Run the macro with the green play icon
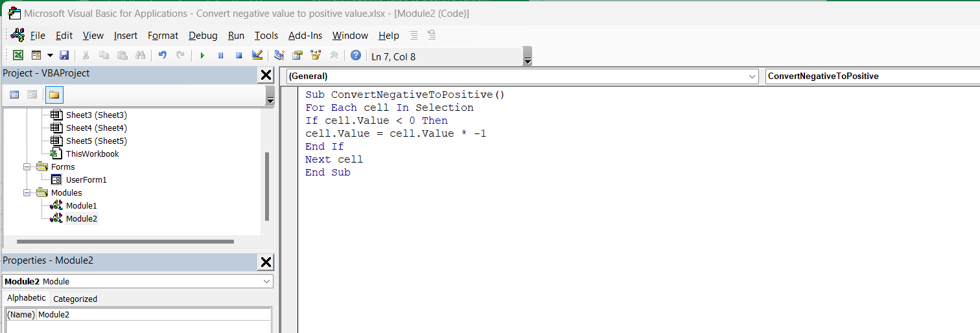980x333 pixels. point(202,56)
